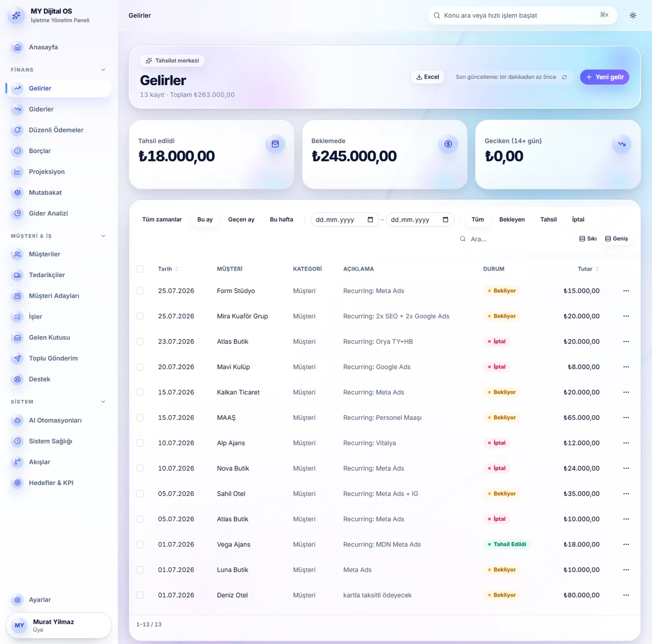
Task: Open Mutabakat scales icon in sidebar
Action: tap(18, 192)
